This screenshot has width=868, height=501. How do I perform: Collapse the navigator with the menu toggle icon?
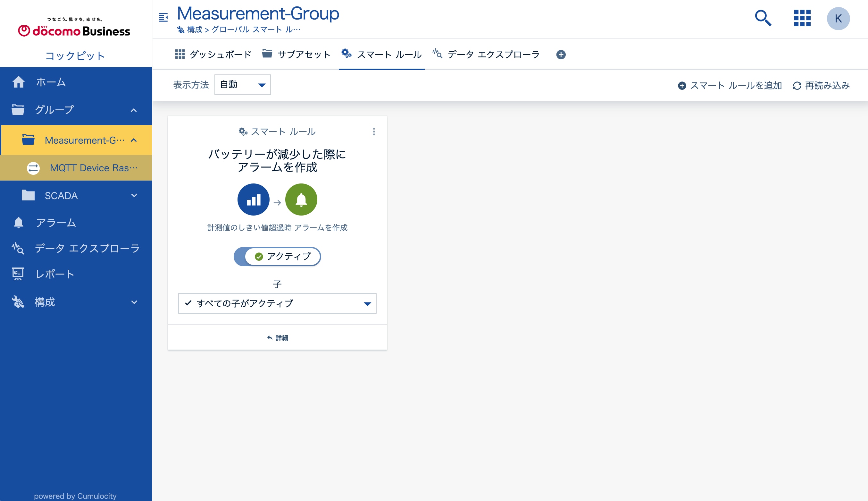click(x=163, y=17)
